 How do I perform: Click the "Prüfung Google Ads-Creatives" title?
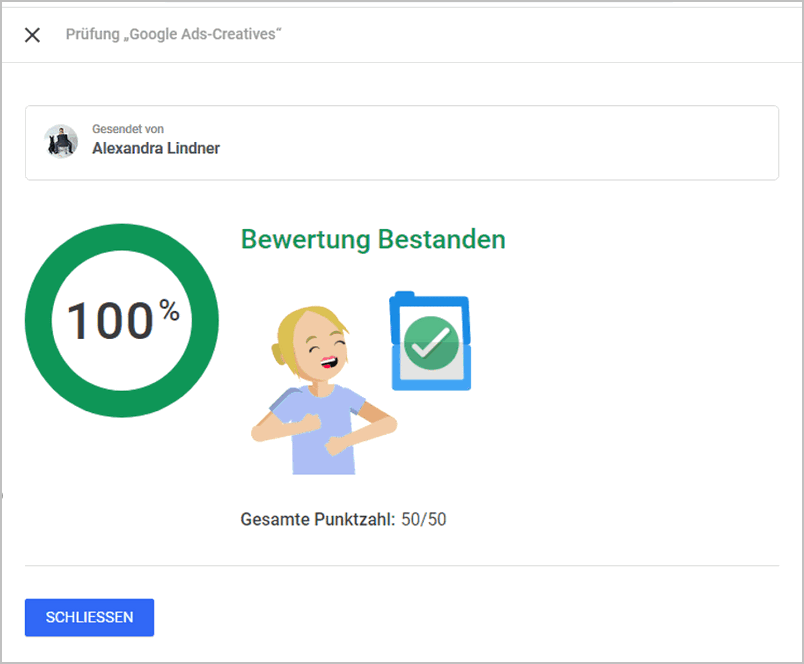[x=174, y=34]
